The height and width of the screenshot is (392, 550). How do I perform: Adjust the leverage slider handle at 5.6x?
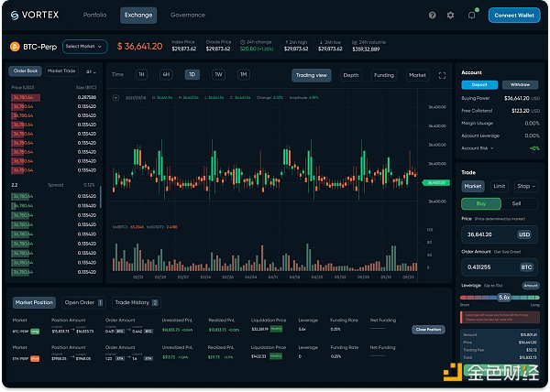[504, 297]
